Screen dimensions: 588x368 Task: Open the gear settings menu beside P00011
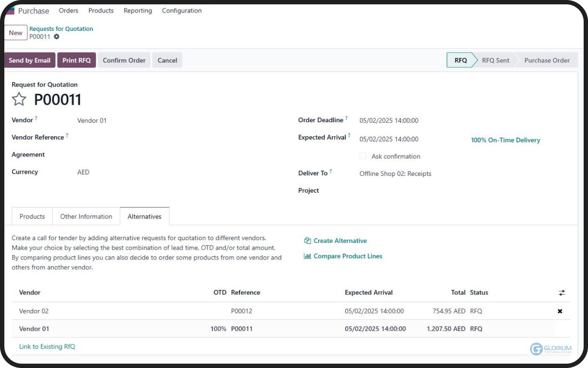point(56,37)
